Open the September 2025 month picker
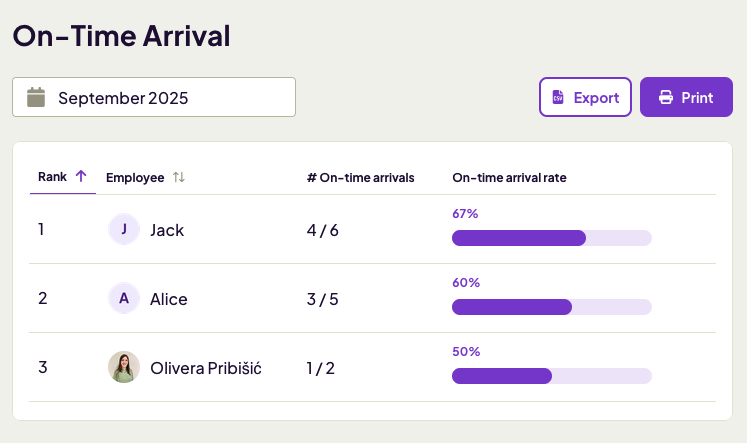This screenshot has height=443, width=747. [154, 97]
